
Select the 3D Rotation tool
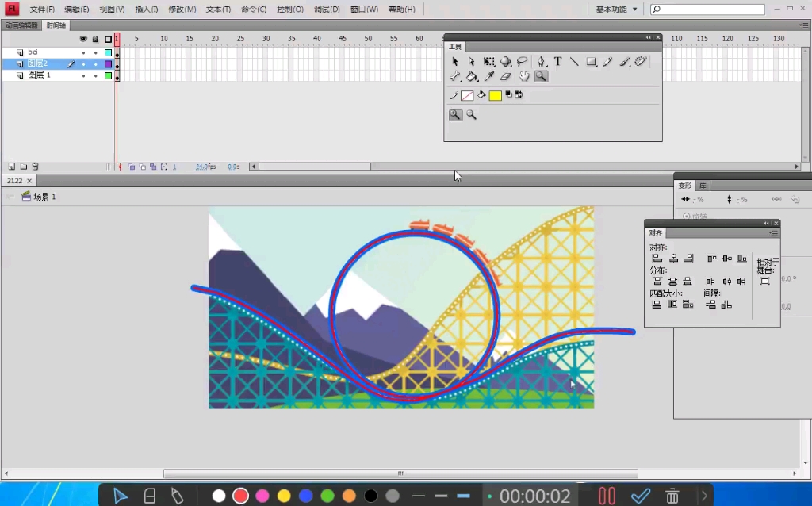pyautogui.click(x=505, y=62)
